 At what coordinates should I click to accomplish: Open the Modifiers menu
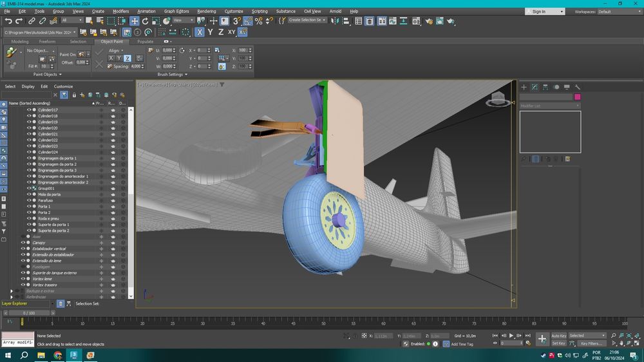(x=121, y=11)
